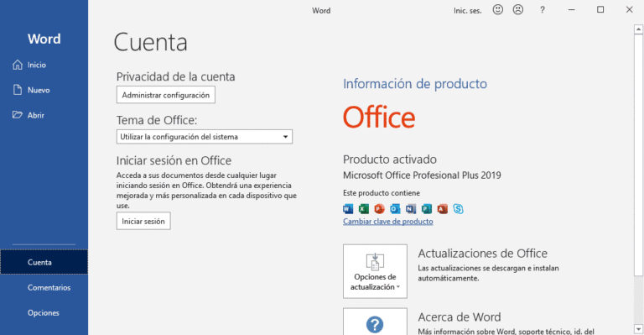This screenshot has width=644, height=335.
Task: Click the Información de producto heading
Action: (415, 84)
